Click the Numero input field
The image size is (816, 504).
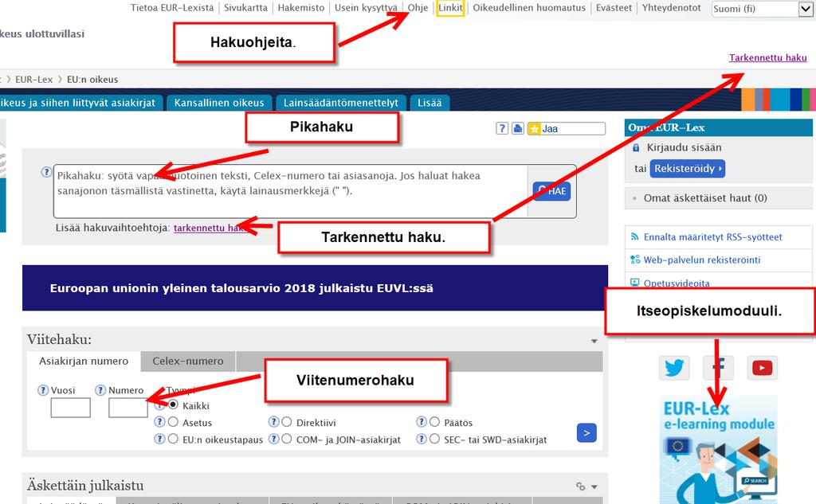click(128, 408)
